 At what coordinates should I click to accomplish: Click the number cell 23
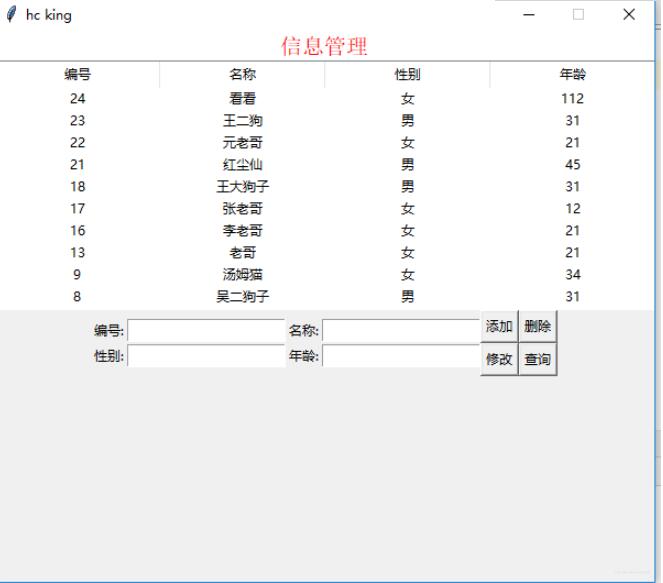click(78, 120)
